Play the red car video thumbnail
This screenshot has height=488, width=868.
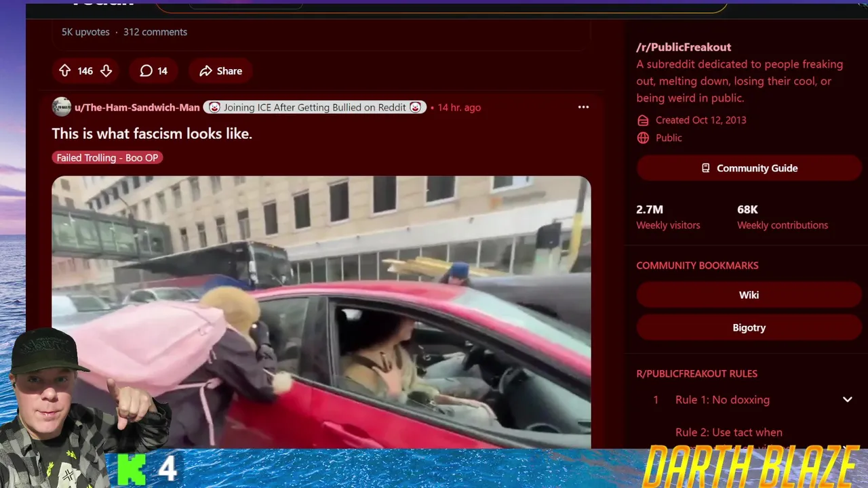tap(321, 312)
